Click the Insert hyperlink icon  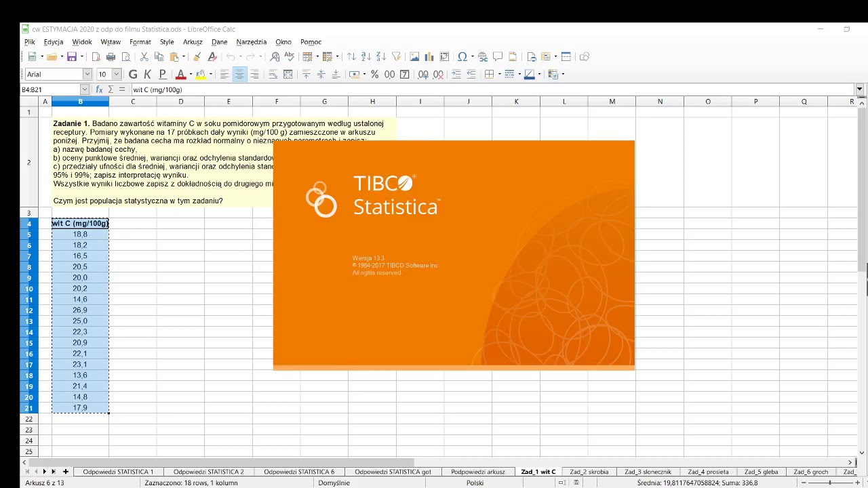(x=483, y=57)
